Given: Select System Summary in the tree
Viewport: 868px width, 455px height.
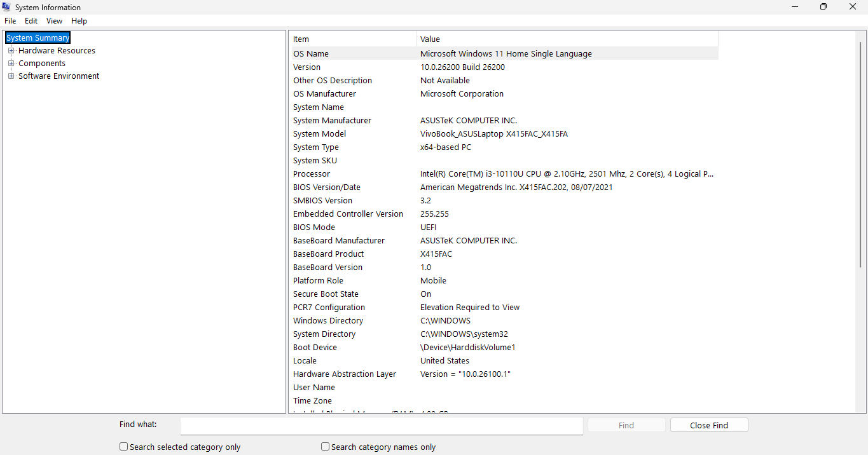Looking at the screenshot, I should click(x=38, y=38).
